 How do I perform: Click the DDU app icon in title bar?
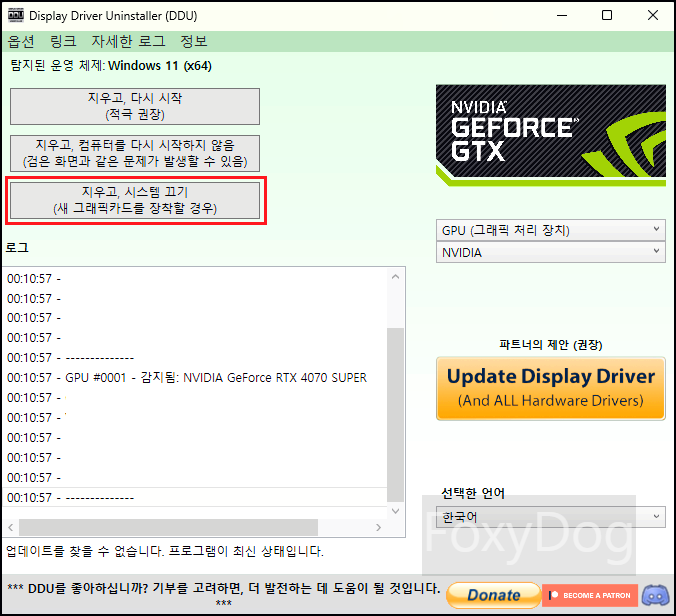point(16,15)
